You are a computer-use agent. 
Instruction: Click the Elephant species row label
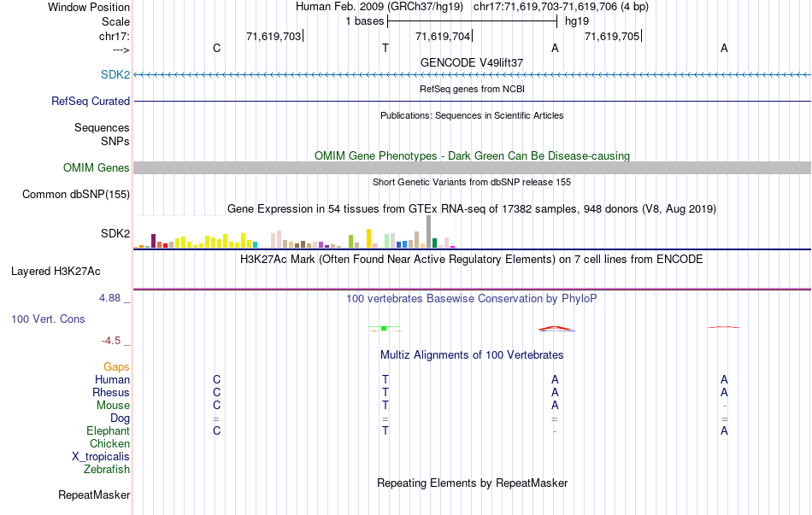pos(108,430)
